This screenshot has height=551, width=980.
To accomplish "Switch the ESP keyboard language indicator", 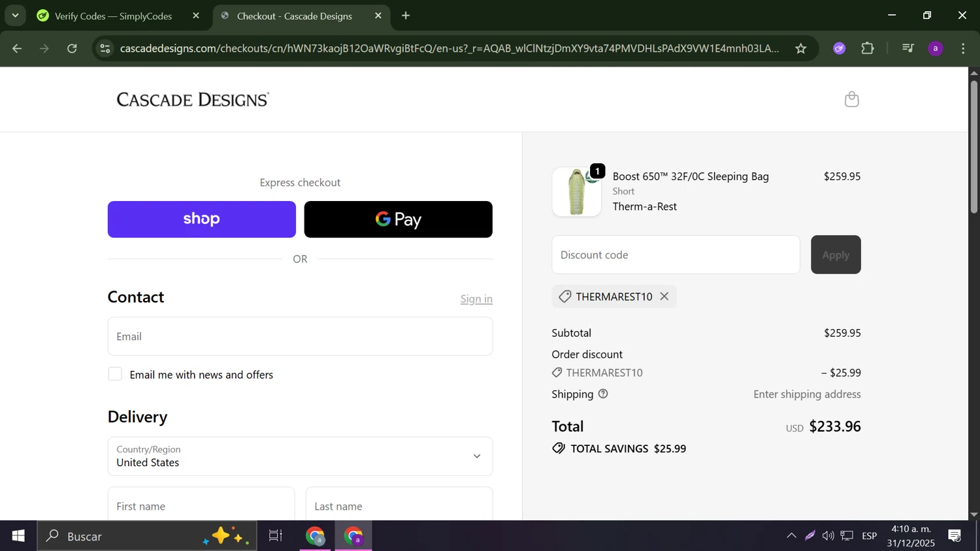I will 870,536.
